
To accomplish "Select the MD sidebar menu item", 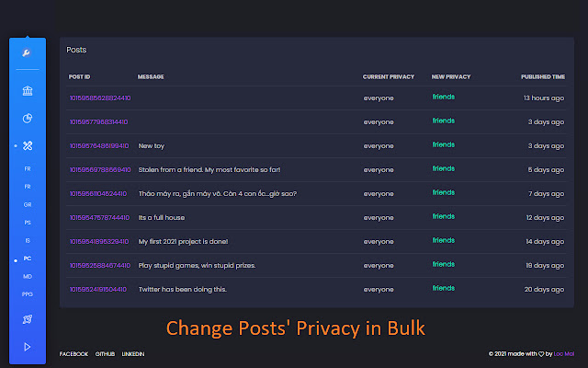I will pyautogui.click(x=28, y=276).
